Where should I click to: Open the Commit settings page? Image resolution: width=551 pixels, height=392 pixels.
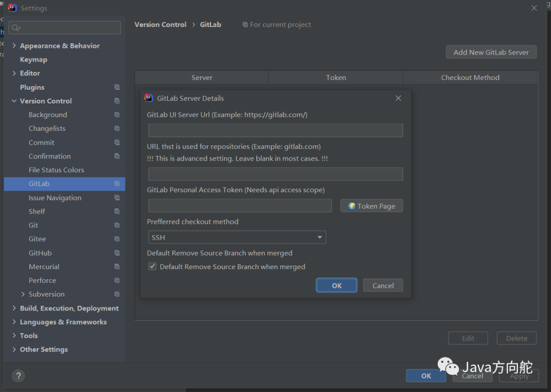[41, 142]
